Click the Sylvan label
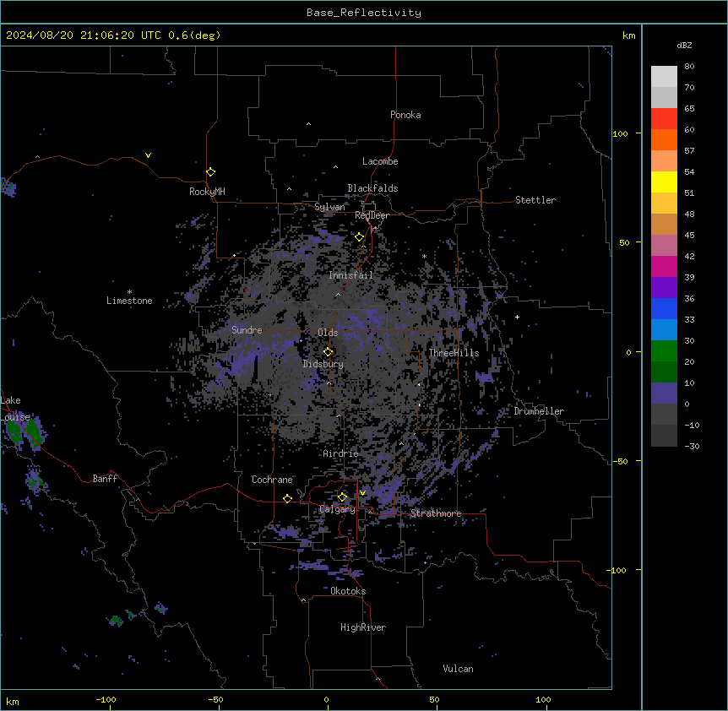Image resolution: width=728 pixels, height=711 pixels. tap(329, 207)
